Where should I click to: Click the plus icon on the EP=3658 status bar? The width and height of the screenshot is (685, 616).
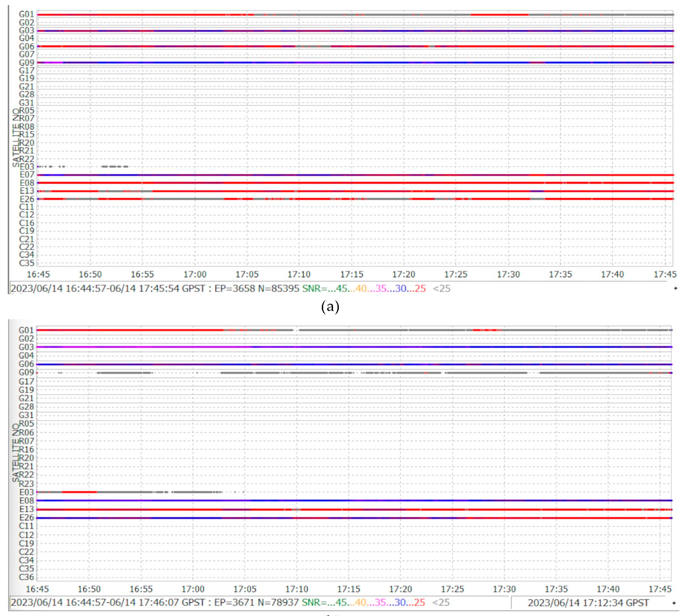pyautogui.click(x=676, y=288)
